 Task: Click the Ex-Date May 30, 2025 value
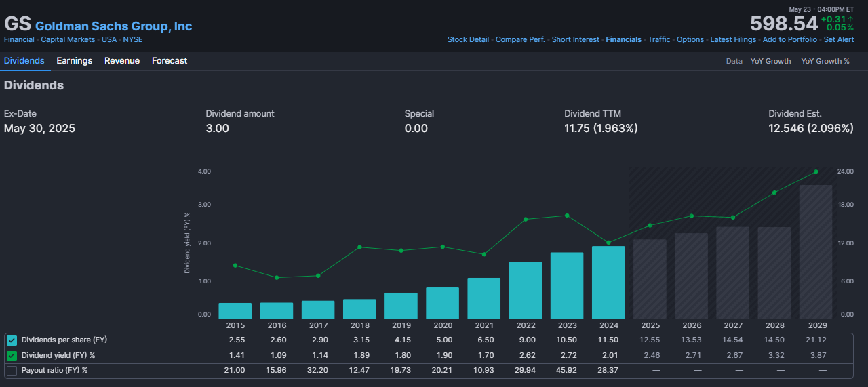click(x=39, y=128)
